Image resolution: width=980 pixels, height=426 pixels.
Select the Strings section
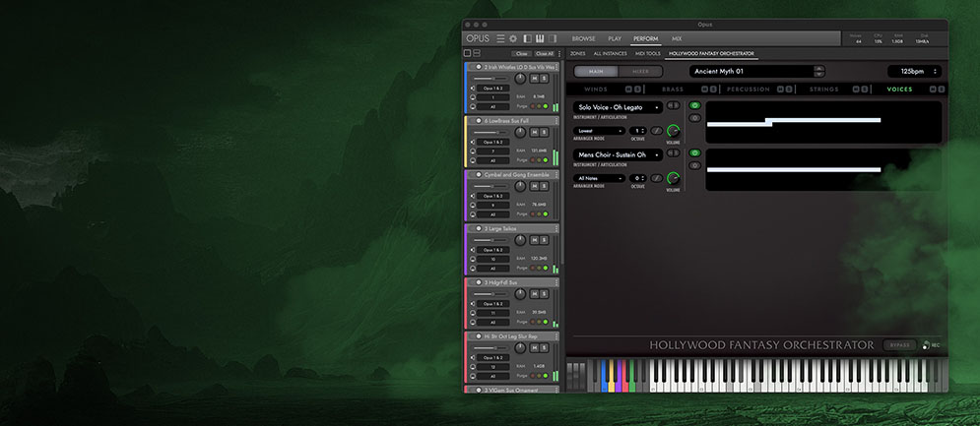tap(823, 90)
